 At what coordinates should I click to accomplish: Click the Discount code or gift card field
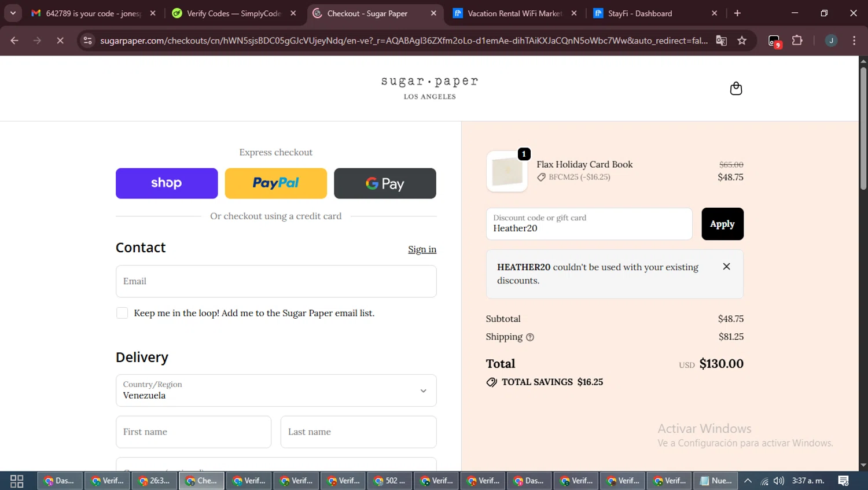589,224
